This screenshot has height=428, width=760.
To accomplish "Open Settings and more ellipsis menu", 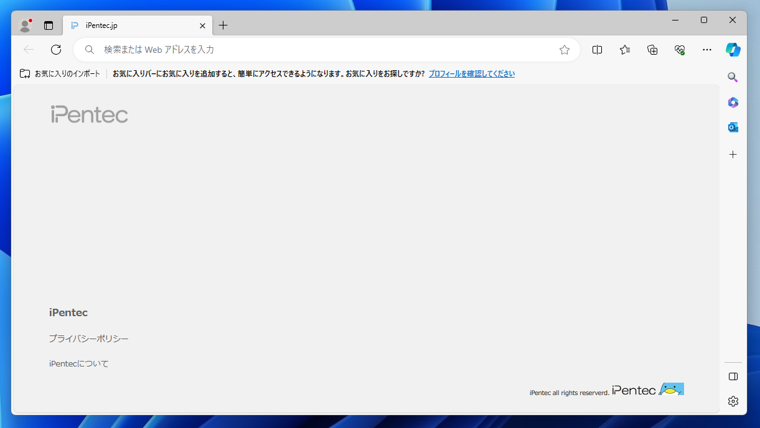I will (x=707, y=49).
